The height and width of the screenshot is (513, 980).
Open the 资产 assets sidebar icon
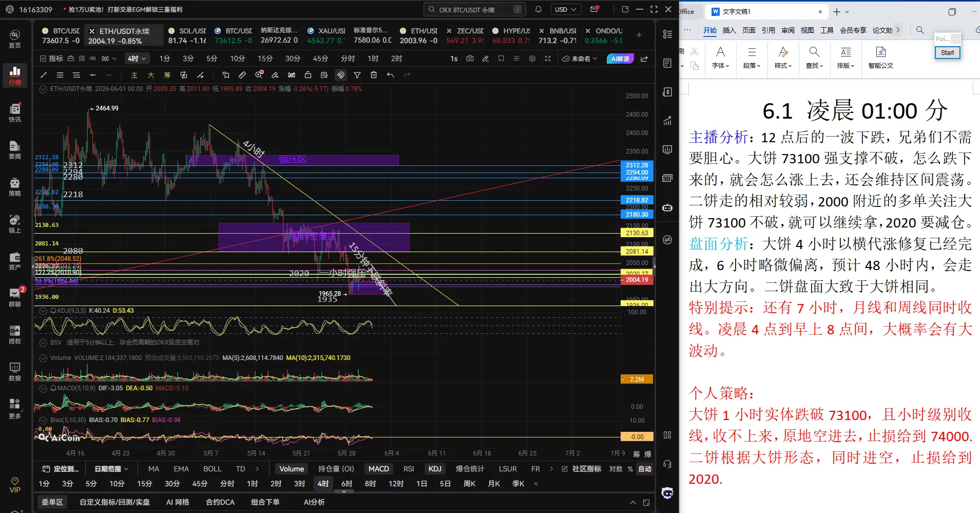[x=15, y=260]
